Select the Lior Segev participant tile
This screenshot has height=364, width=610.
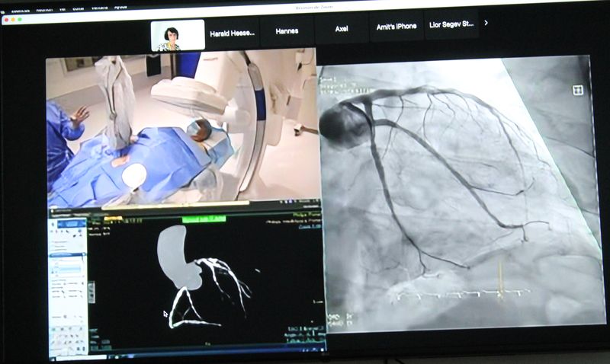[x=451, y=24]
